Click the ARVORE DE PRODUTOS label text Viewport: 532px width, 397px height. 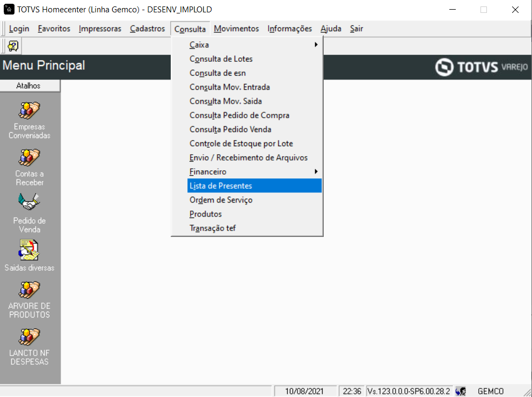pos(30,310)
